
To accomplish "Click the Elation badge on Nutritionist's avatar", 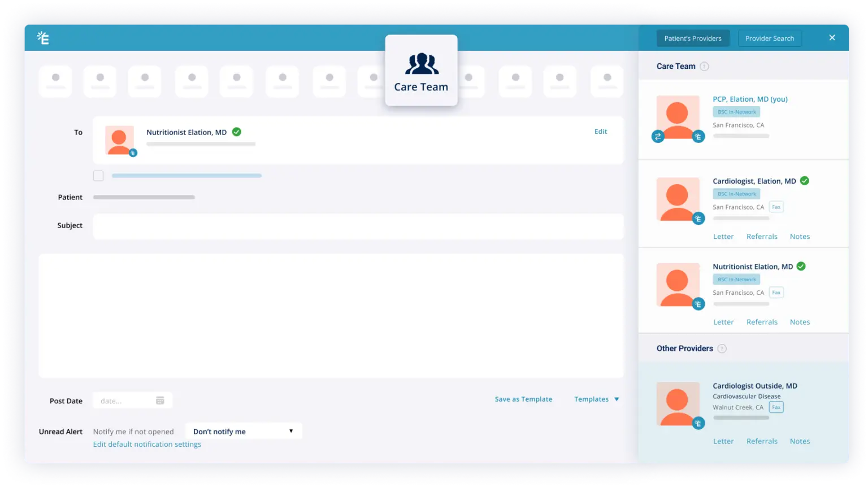I will click(698, 303).
